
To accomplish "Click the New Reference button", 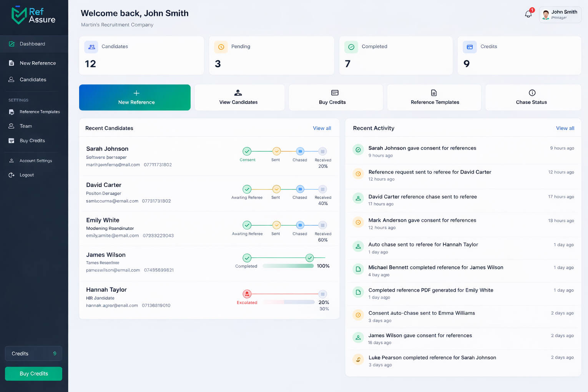I will click(x=135, y=97).
